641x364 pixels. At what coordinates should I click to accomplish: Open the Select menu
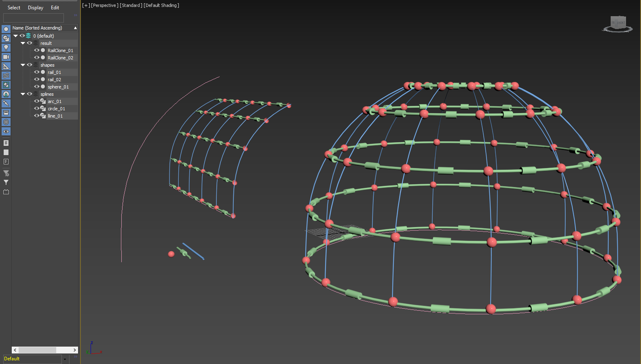coord(14,8)
